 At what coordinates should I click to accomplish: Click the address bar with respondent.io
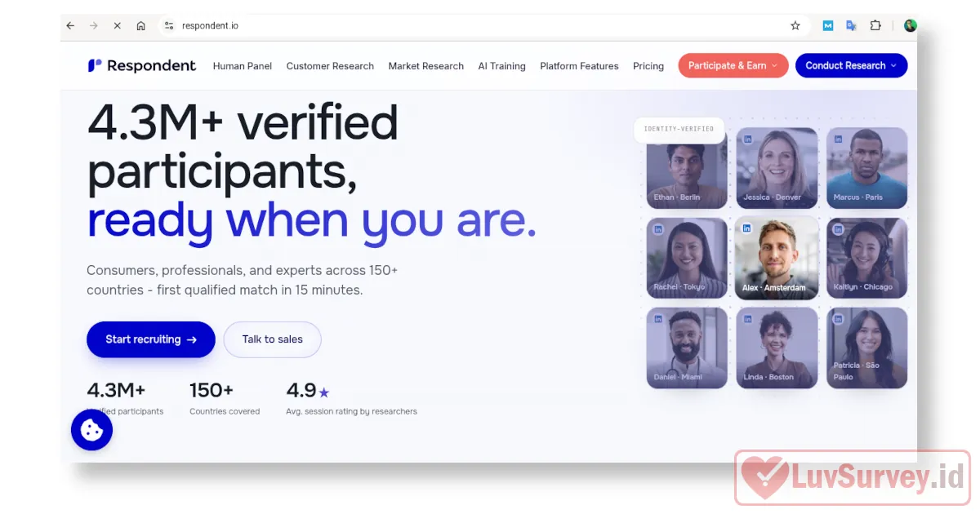click(x=482, y=25)
